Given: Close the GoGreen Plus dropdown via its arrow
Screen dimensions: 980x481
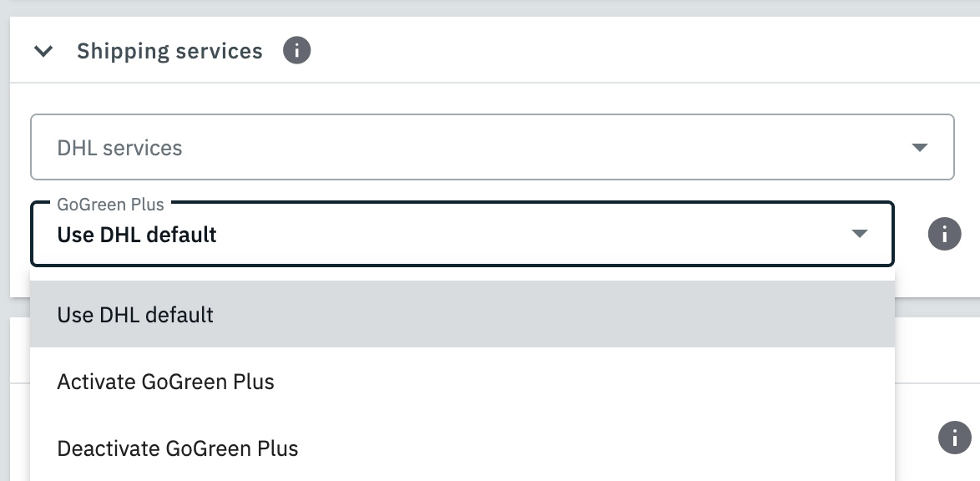Looking at the screenshot, I should 859,235.
